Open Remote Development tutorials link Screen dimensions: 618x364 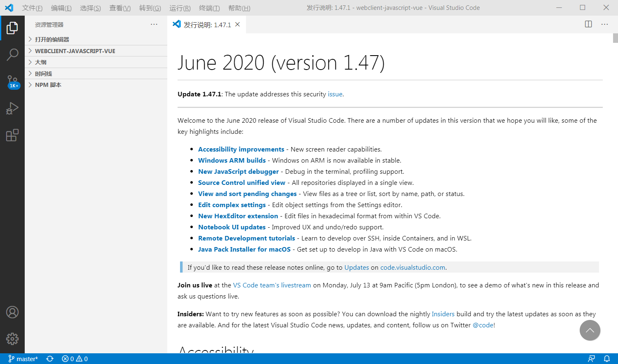point(246,238)
